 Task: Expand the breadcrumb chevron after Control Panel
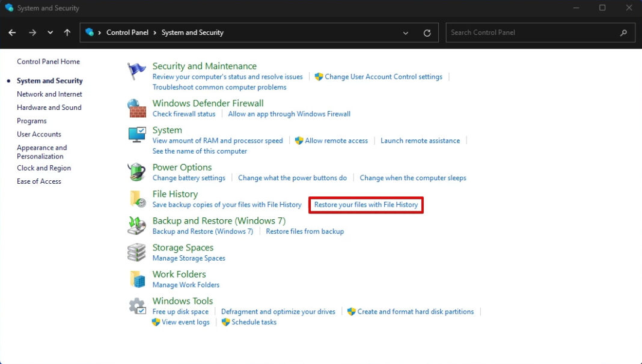coord(154,32)
